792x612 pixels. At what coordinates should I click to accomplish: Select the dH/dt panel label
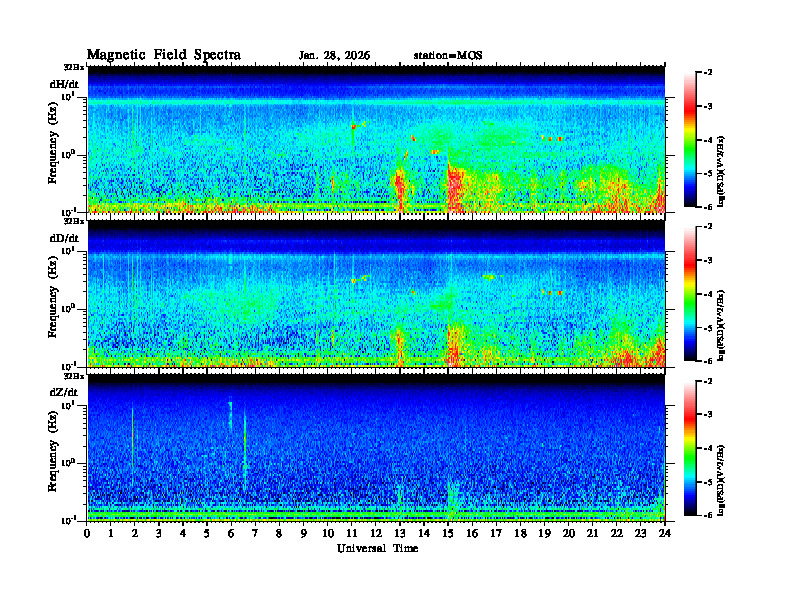pyautogui.click(x=64, y=85)
